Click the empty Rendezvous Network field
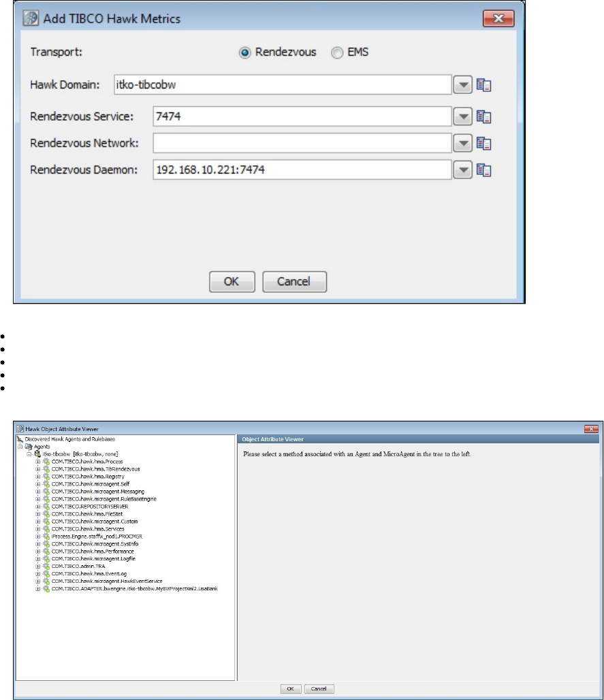Image resolution: width=604 pixels, height=700 pixels. coord(302,143)
